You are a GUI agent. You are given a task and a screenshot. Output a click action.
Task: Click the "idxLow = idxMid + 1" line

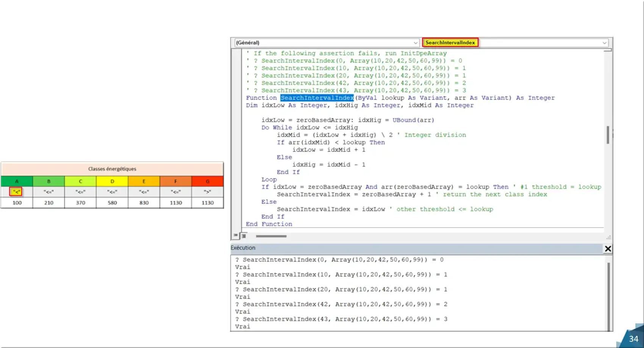pyautogui.click(x=329, y=150)
